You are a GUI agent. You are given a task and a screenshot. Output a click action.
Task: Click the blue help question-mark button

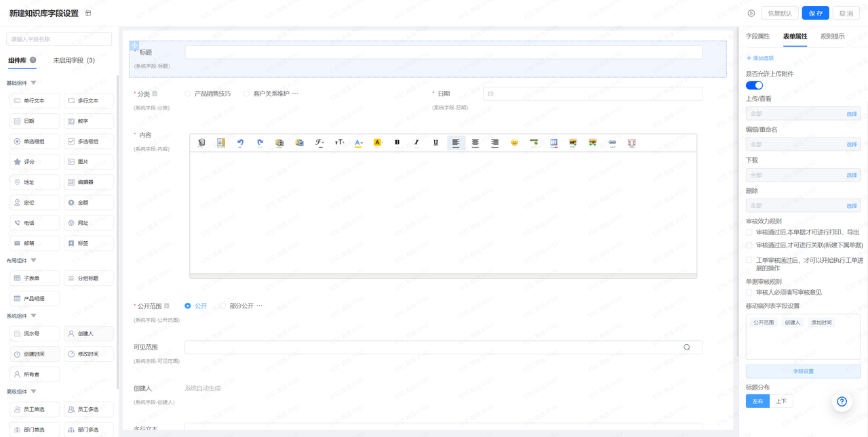click(x=842, y=402)
